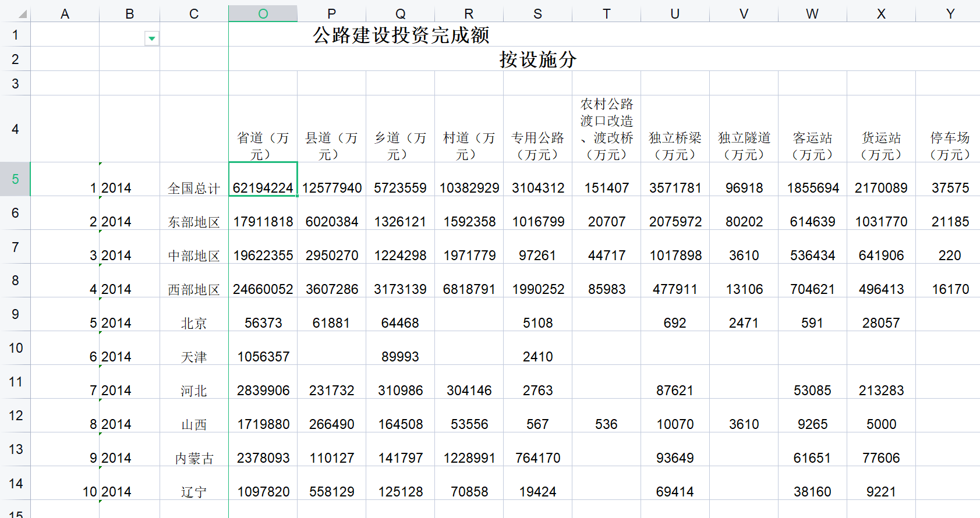Click the 停车场（万元） header cell
Image resolution: width=980 pixels, height=518 pixels.
950,146
